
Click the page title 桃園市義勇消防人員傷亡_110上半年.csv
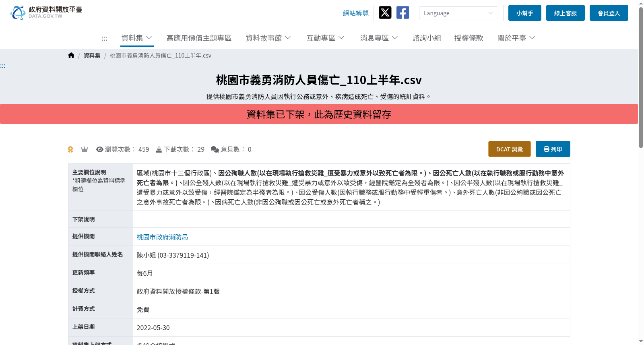[x=319, y=80]
